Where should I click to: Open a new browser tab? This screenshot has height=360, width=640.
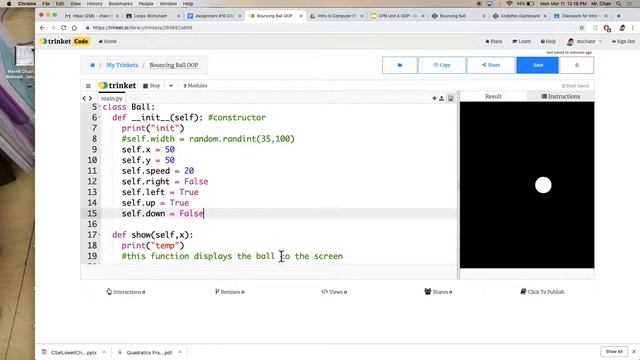tap(619, 16)
